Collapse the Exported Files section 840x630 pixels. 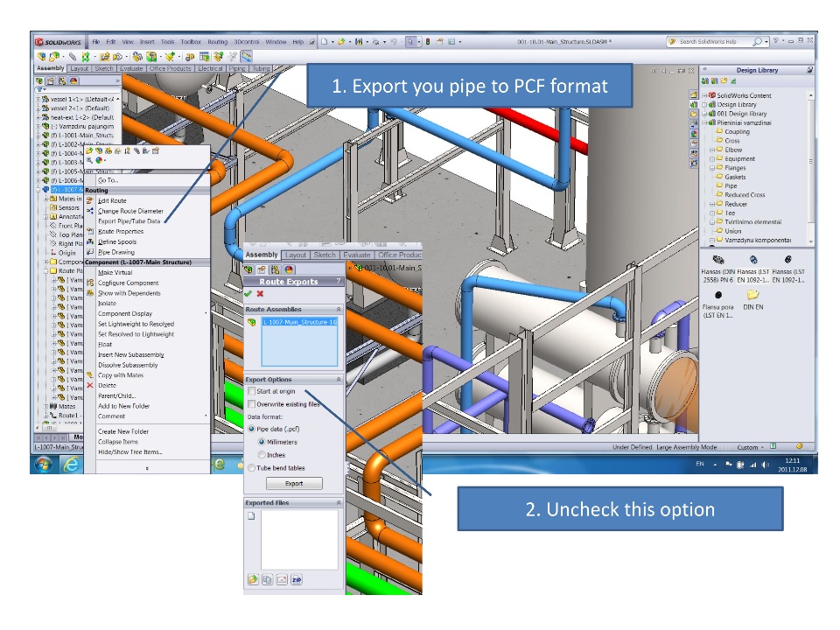(339, 502)
